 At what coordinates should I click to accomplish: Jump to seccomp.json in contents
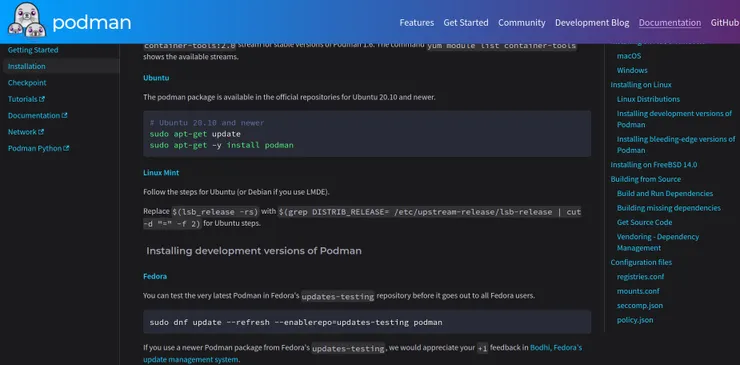pos(639,306)
